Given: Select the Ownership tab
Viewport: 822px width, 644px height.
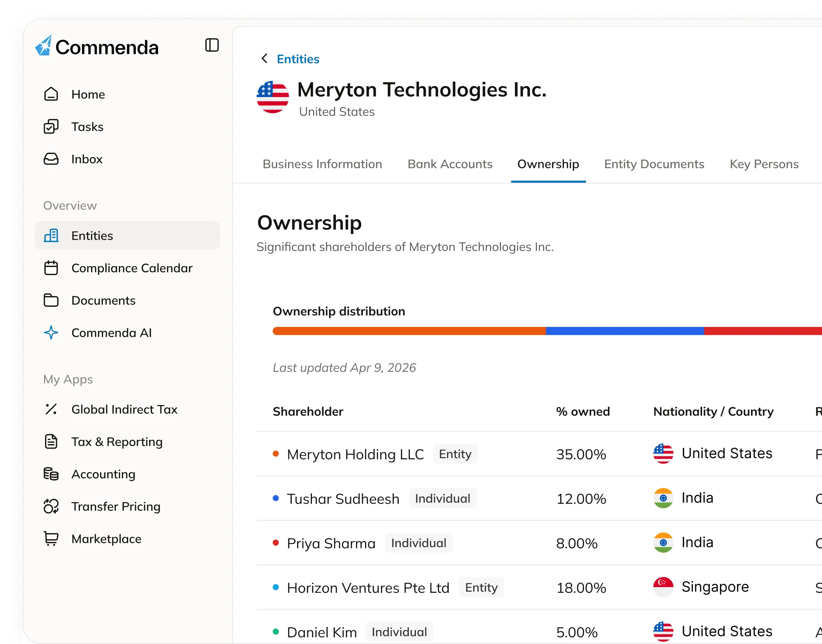Looking at the screenshot, I should pyautogui.click(x=548, y=164).
